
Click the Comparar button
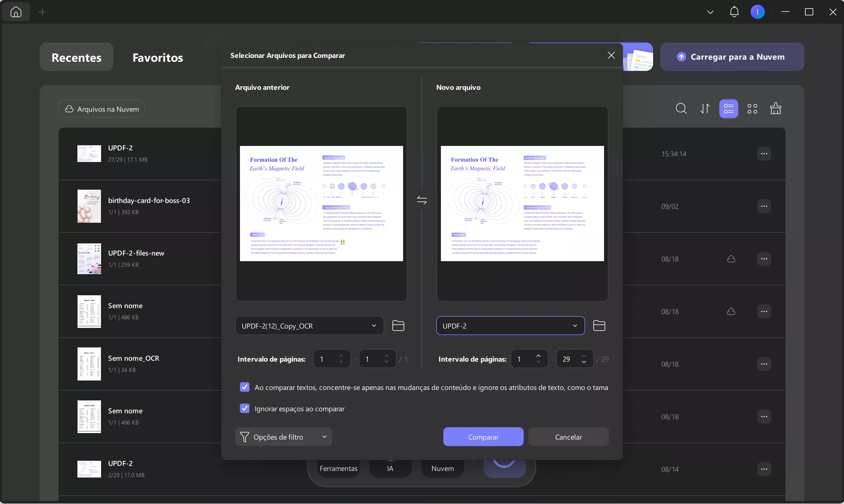pyautogui.click(x=483, y=437)
